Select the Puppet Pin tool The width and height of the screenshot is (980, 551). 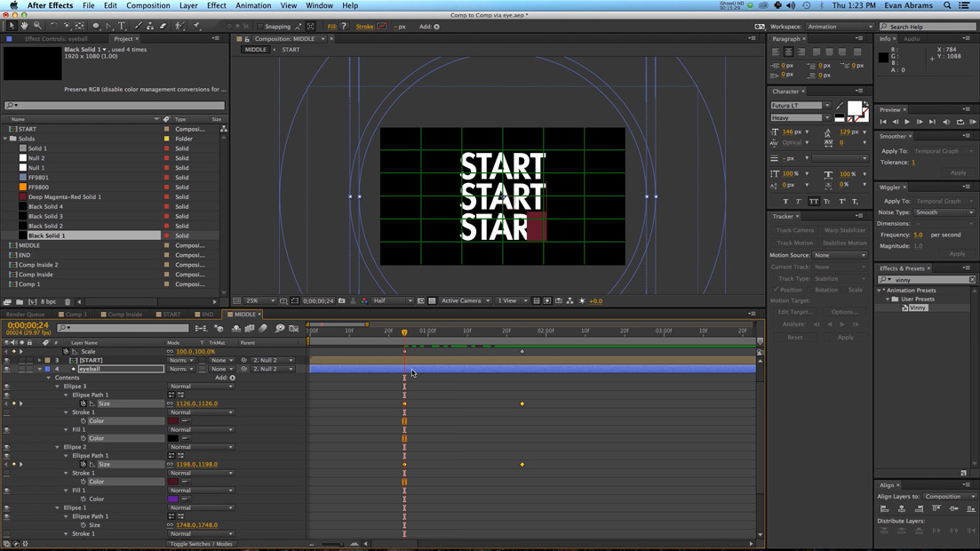pos(196,27)
